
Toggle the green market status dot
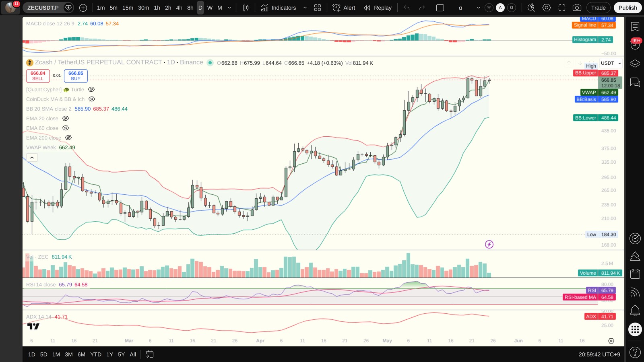pyautogui.click(x=210, y=62)
